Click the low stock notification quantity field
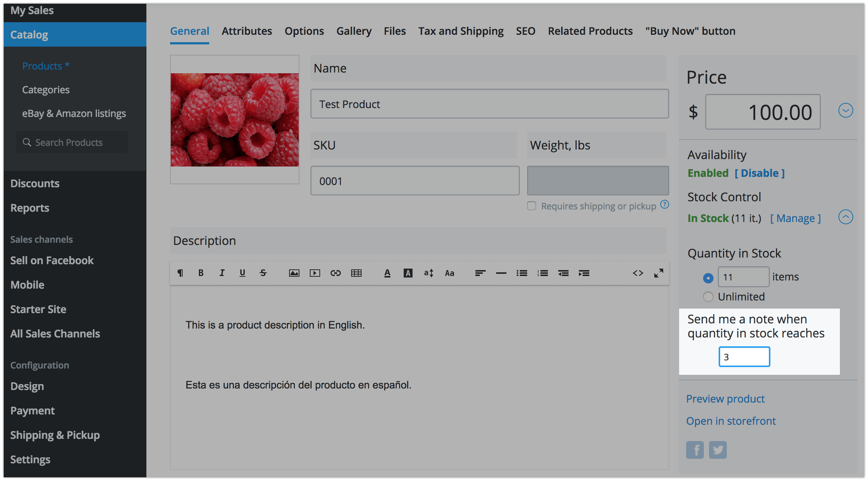The height and width of the screenshot is (481, 868). [744, 357]
